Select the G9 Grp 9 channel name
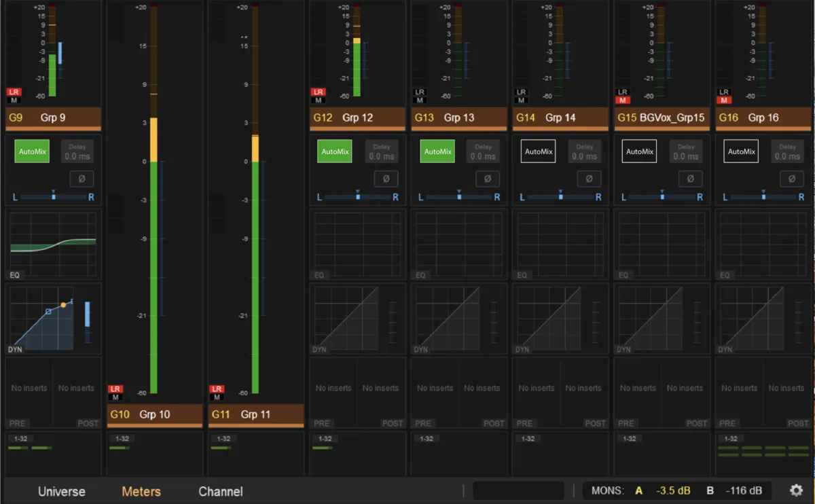 click(53, 118)
